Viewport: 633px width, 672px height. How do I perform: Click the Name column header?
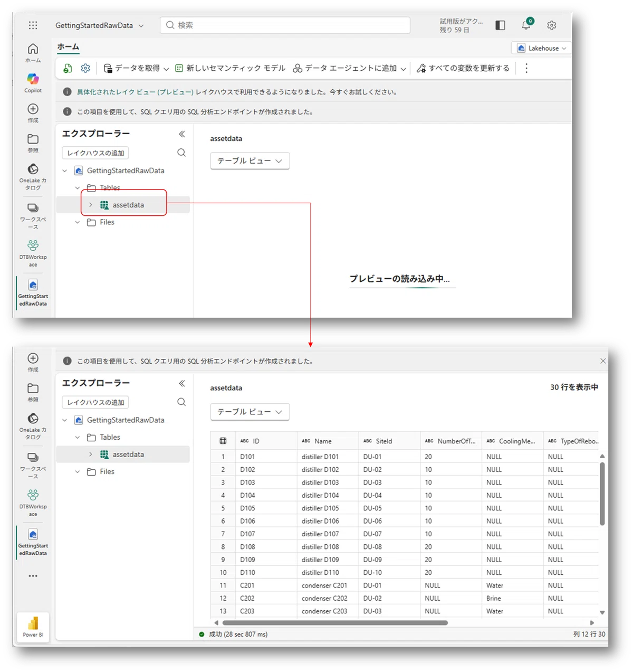(328, 441)
